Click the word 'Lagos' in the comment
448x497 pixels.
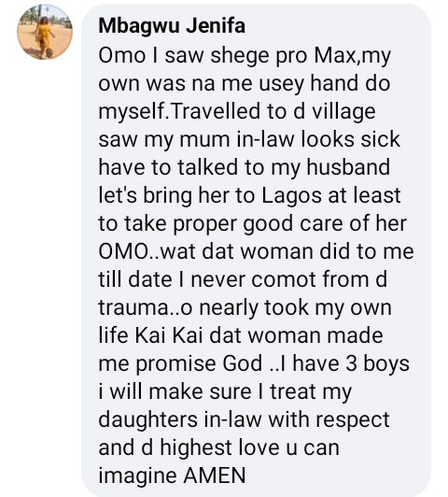(291, 195)
